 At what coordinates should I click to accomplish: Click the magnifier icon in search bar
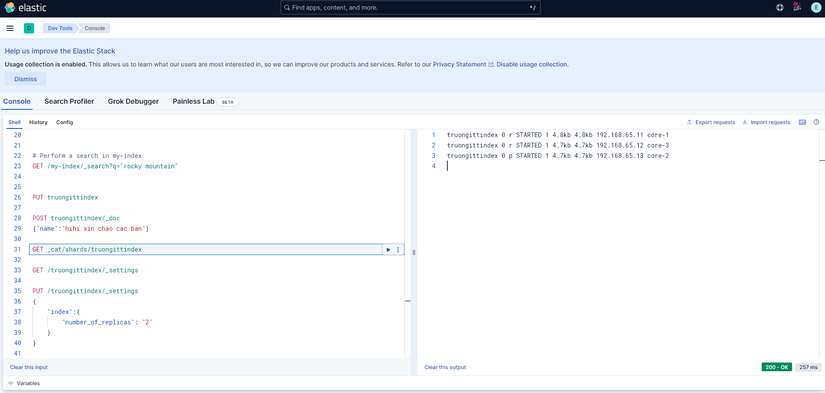(287, 8)
